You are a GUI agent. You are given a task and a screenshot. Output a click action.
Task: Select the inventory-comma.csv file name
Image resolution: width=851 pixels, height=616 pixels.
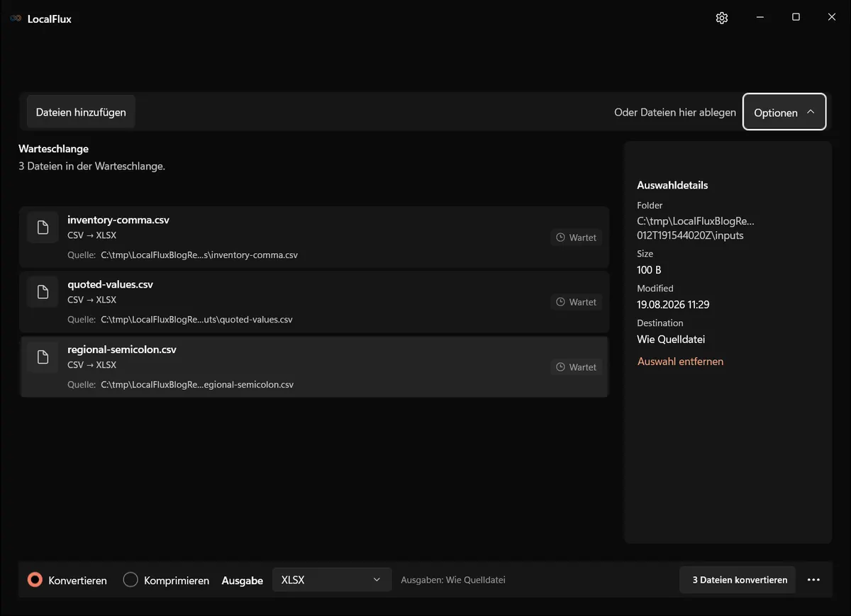coord(118,220)
